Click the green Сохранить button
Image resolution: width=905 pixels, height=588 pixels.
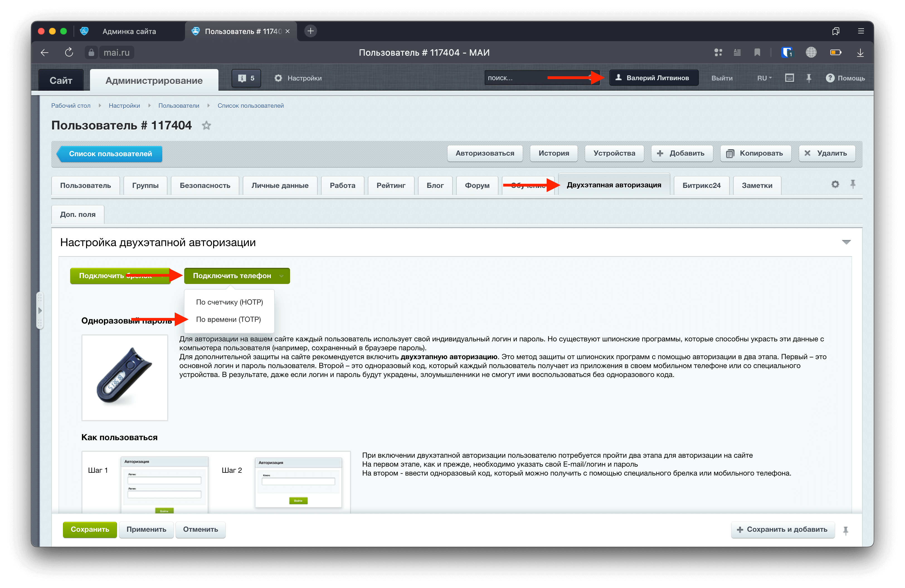(90, 530)
